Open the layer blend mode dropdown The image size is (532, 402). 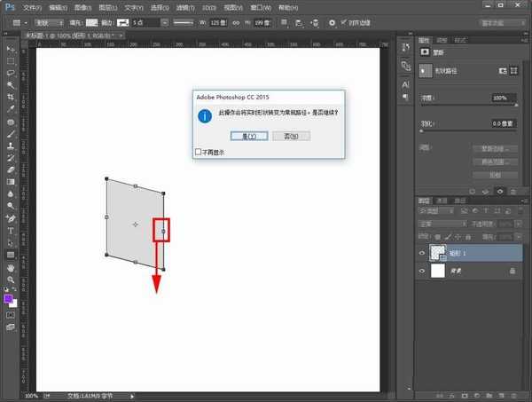(441, 225)
